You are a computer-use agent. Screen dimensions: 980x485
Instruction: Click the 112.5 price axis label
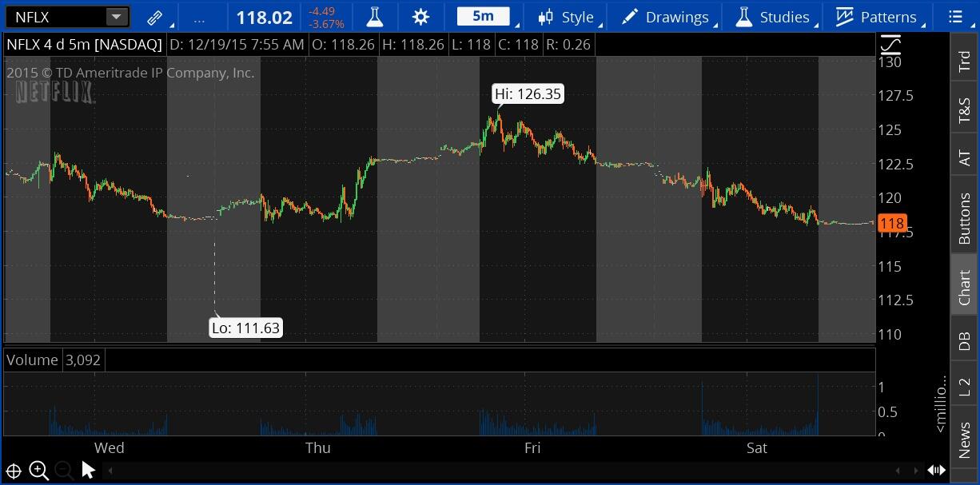(895, 300)
